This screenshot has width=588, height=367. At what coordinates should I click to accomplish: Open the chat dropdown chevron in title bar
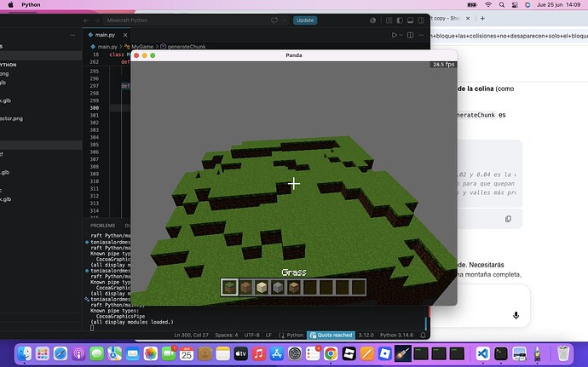point(285,20)
